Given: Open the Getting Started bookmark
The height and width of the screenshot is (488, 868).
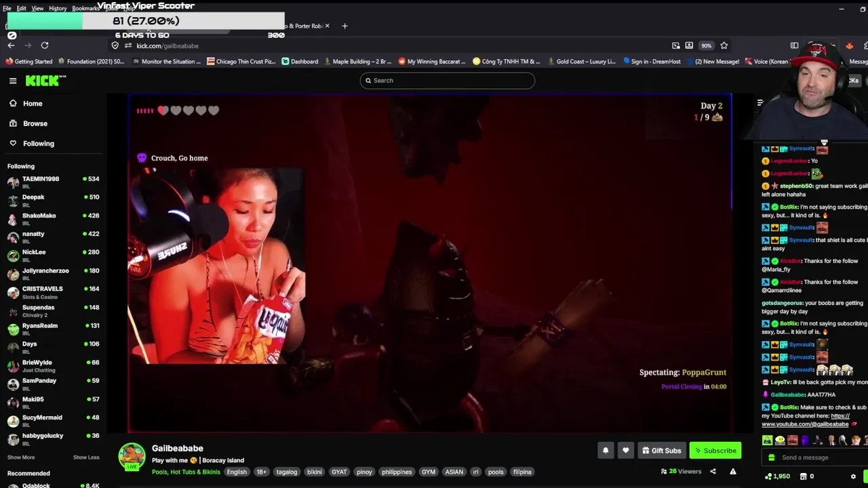Looking at the screenshot, I should point(28,61).
